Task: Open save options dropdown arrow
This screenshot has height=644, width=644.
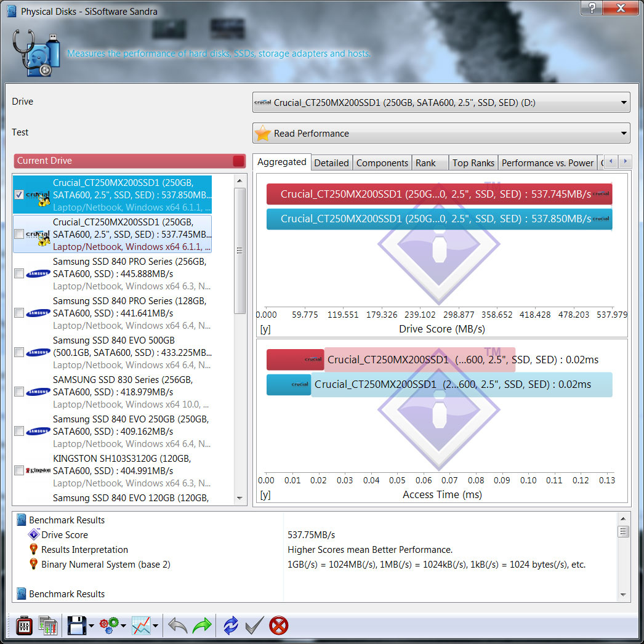Action: (91, 626)
